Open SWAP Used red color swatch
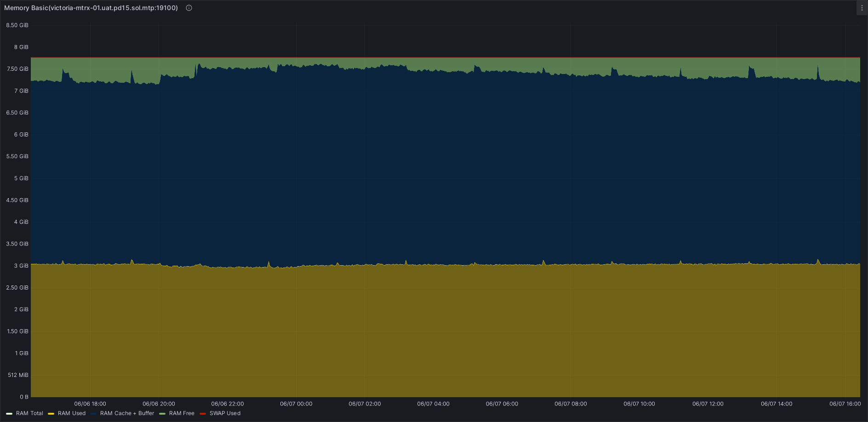 (203, 414)
